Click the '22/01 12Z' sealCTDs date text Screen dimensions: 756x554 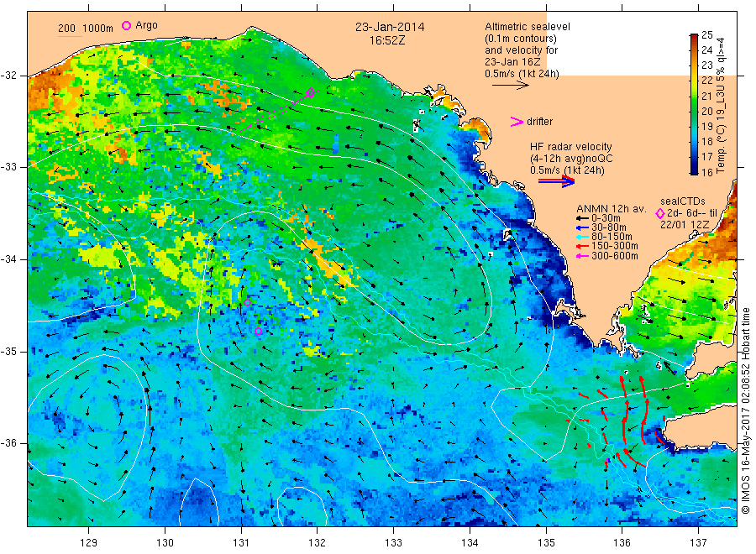(x=685, y=224)
